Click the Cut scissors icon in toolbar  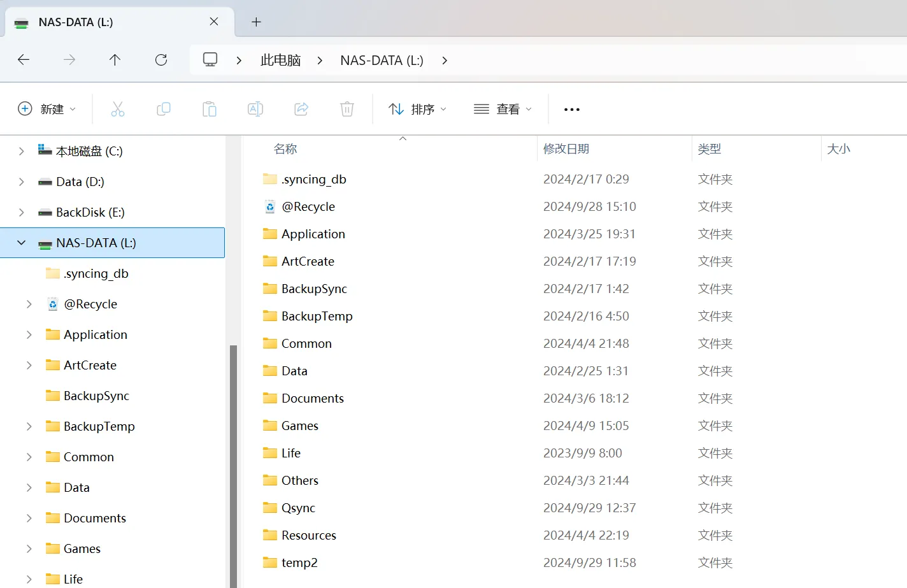(x=118, y=110)
